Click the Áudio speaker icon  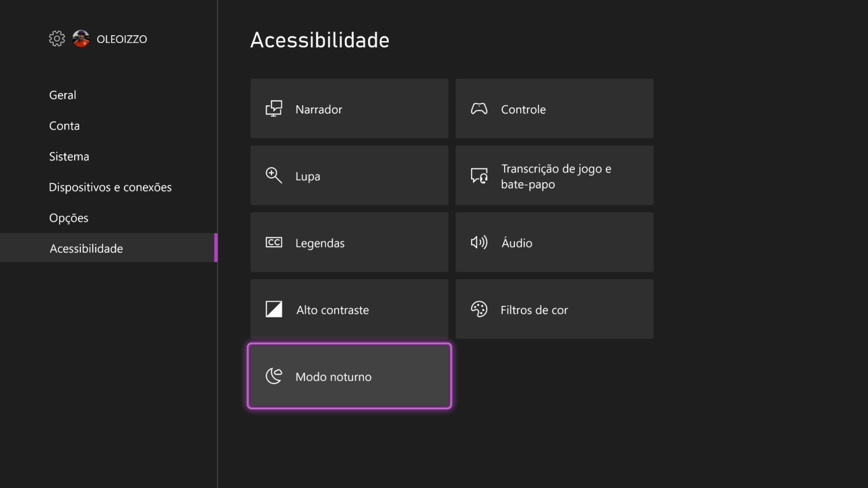pyautogui.click(x=479, y=242)
